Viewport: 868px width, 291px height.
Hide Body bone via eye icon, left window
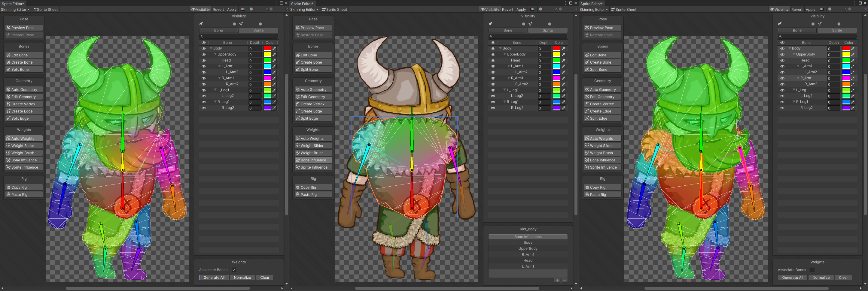click(203, 48)
